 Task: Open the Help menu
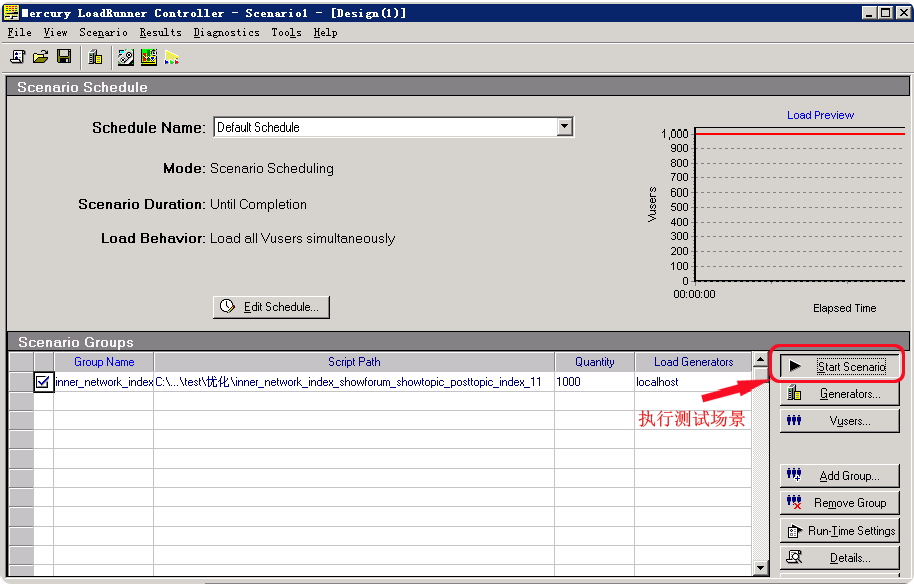coord(325,33)
